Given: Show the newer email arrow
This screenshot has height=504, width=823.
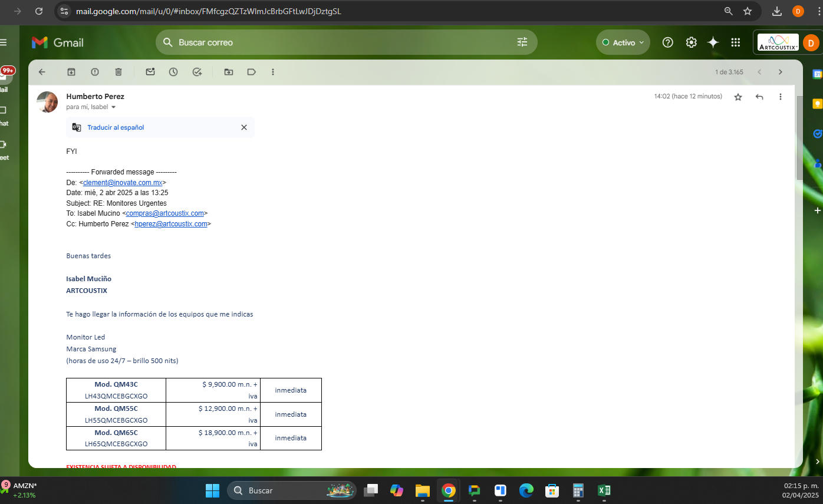Looking at the screenshot, I should (759, 72).
